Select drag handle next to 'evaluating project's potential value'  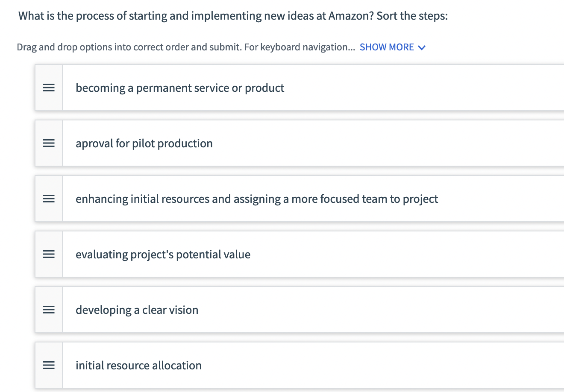49,254
